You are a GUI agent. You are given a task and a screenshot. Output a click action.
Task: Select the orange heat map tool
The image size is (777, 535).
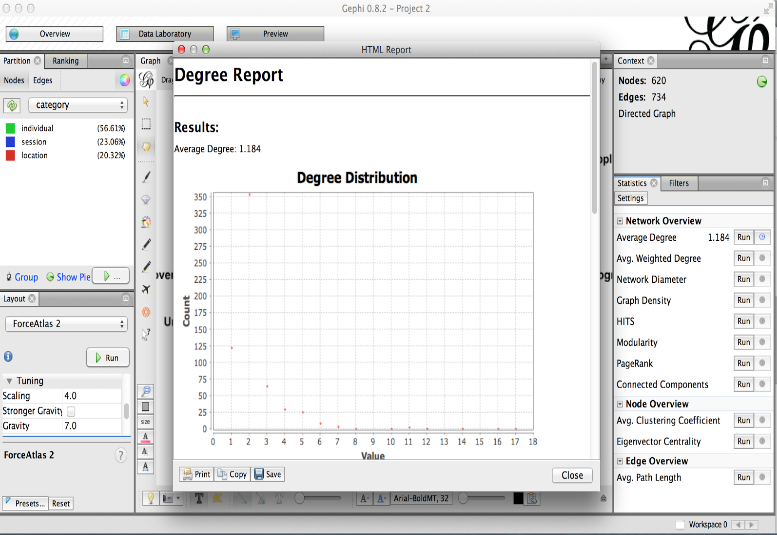[146, 312]
